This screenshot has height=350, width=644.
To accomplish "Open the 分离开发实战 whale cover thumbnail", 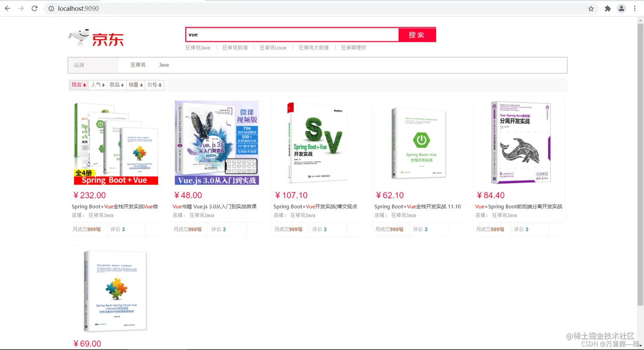I will point(520,143).
